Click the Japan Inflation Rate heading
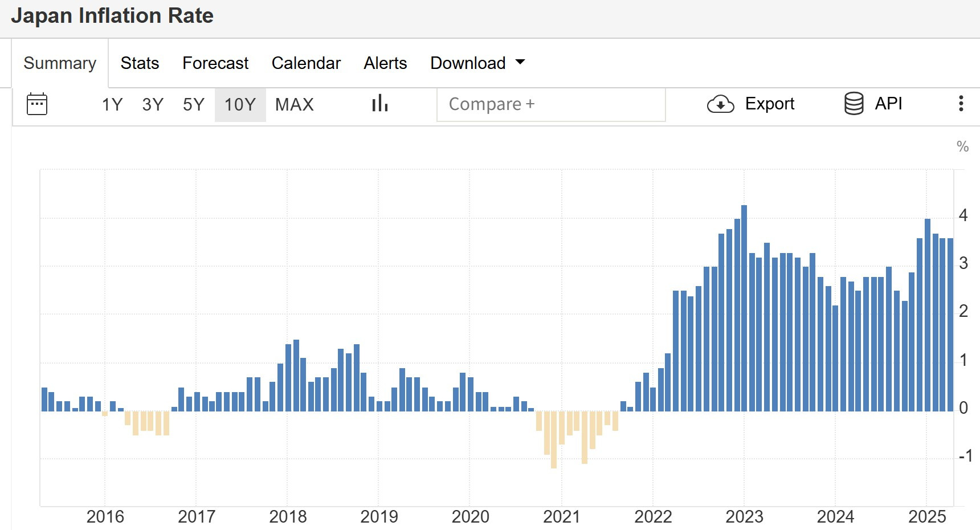 click(x=112, y=16)
